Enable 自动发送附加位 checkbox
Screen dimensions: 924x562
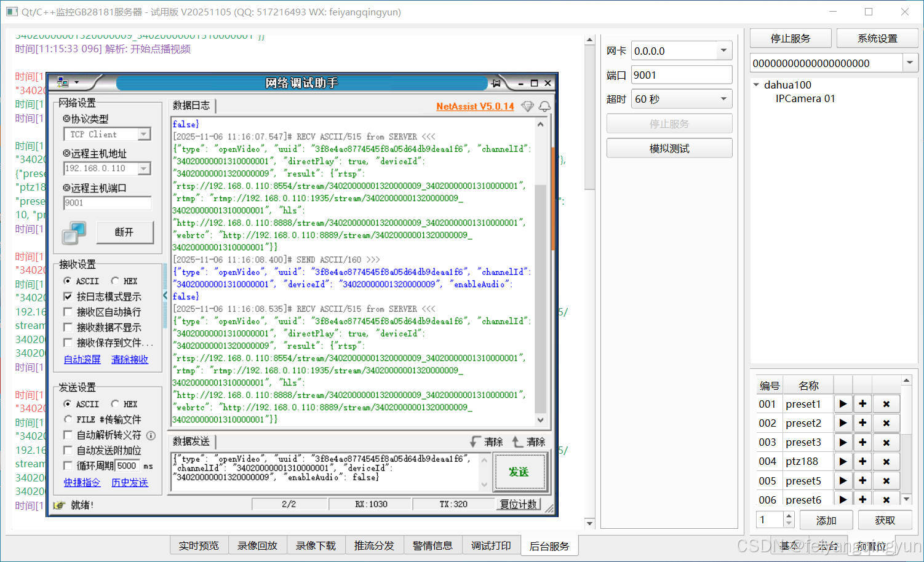68,450
